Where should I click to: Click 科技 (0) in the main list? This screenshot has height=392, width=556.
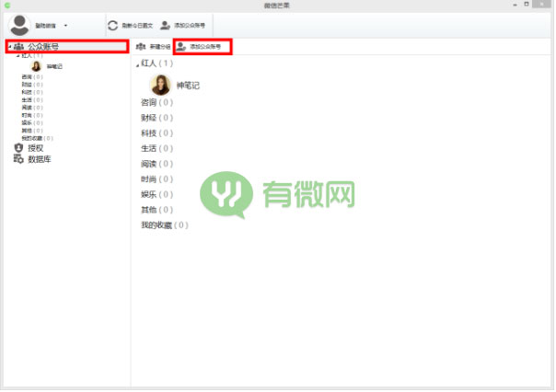[157, 133]
